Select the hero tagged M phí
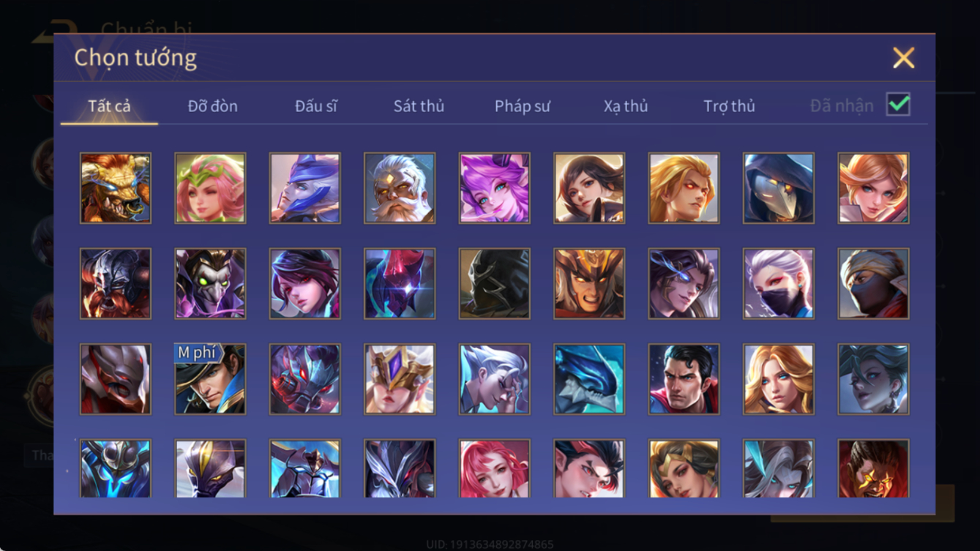This screenshot has width=980, height=551. (210, 379)
